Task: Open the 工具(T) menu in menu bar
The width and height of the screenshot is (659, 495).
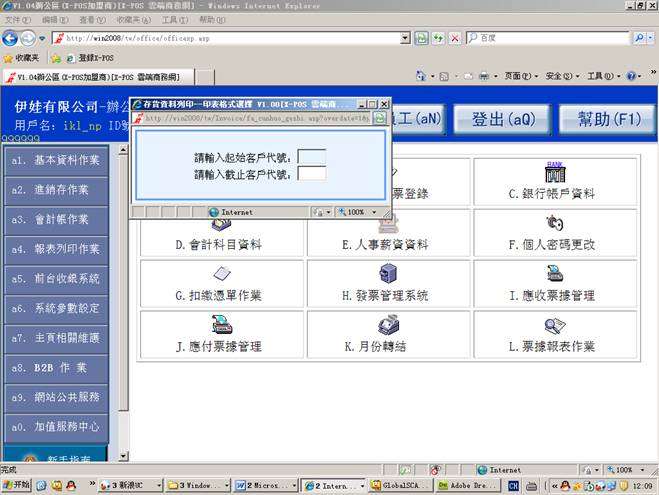Action: click(174, 20)
